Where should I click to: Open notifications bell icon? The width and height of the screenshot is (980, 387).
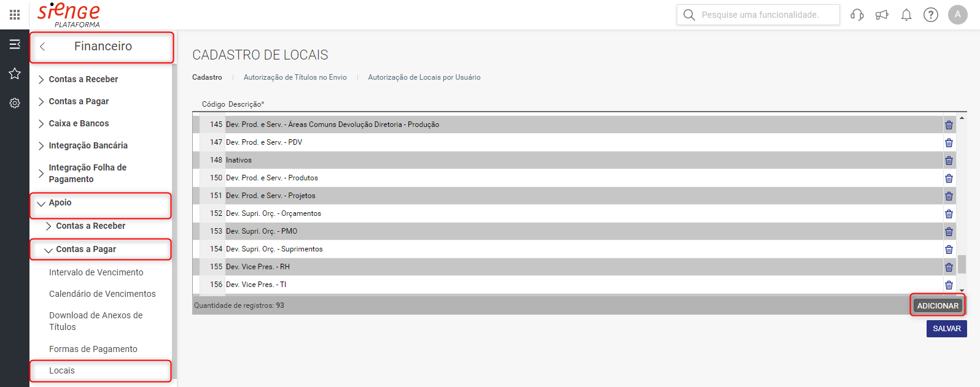(x=906, y=15)
